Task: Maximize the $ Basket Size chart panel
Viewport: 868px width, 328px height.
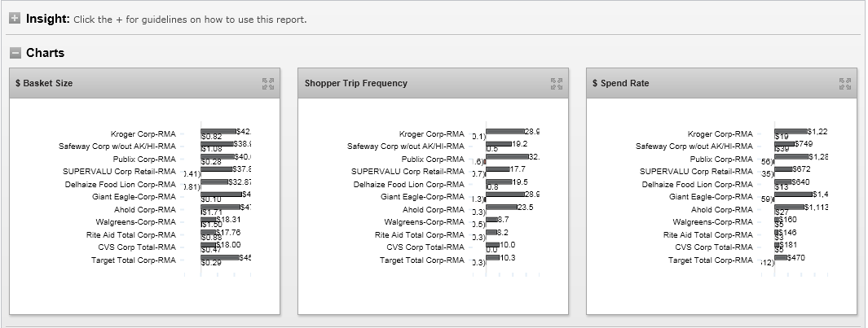Action: click(268, 83)
